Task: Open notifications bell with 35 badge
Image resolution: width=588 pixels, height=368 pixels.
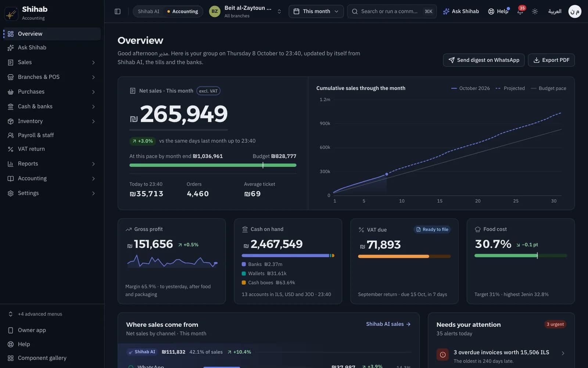Action: (x=520, y=11)
